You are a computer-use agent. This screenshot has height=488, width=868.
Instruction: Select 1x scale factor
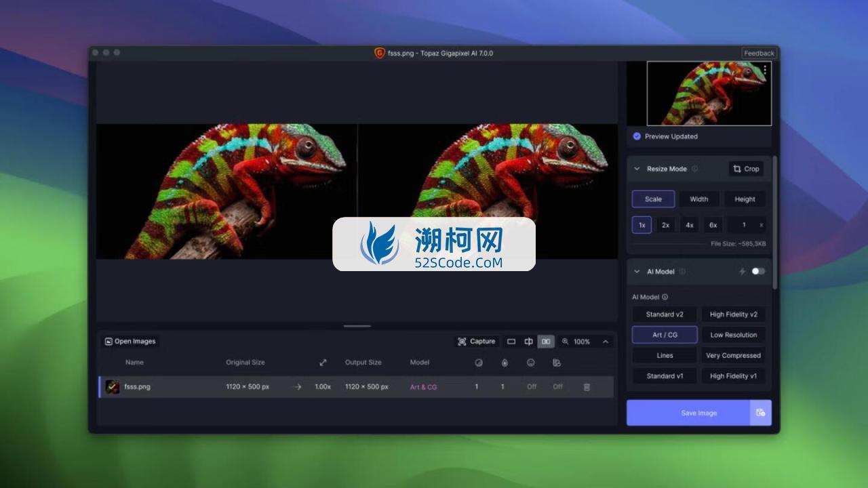(x=642, y=225)
